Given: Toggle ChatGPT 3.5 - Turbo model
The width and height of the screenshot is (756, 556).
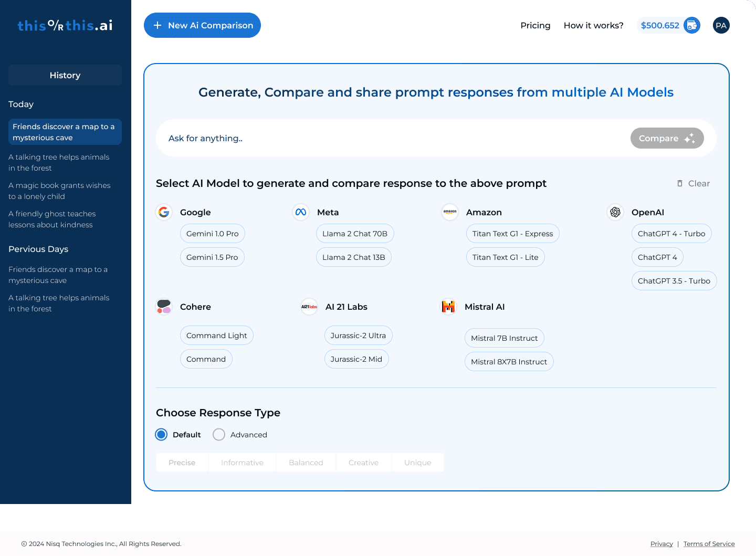Looking at the screenshot, I should point(674,281).
